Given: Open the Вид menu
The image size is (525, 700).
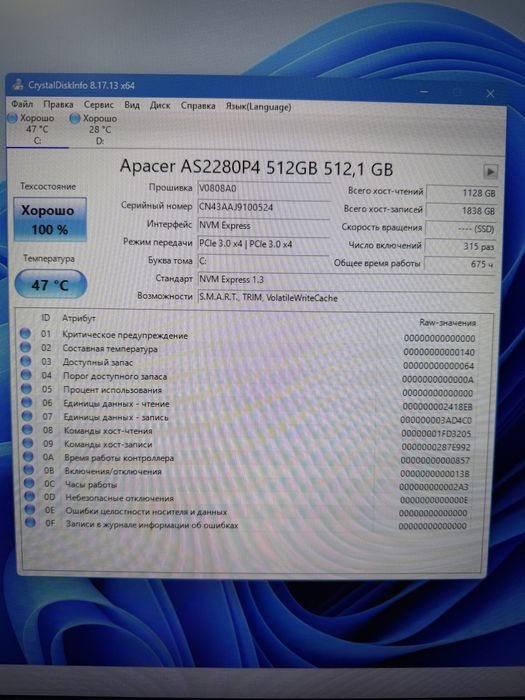Looking at the screenshot, I should click(x=132, y=105).
